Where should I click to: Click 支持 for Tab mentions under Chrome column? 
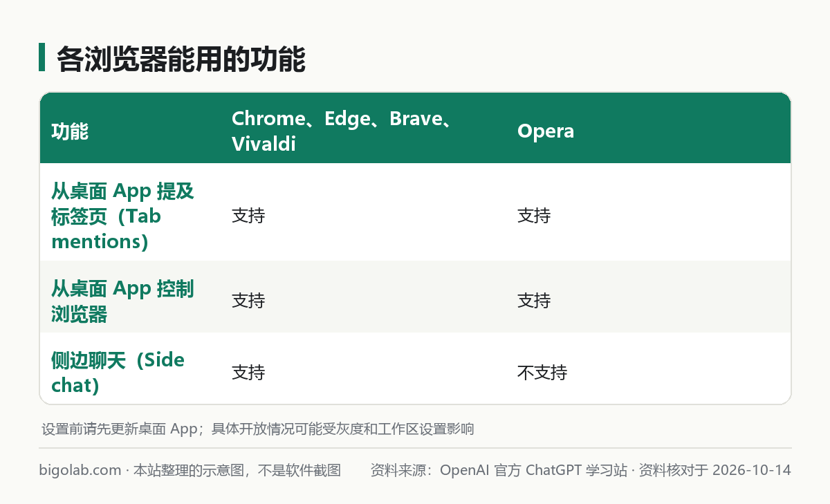point(248,216)
